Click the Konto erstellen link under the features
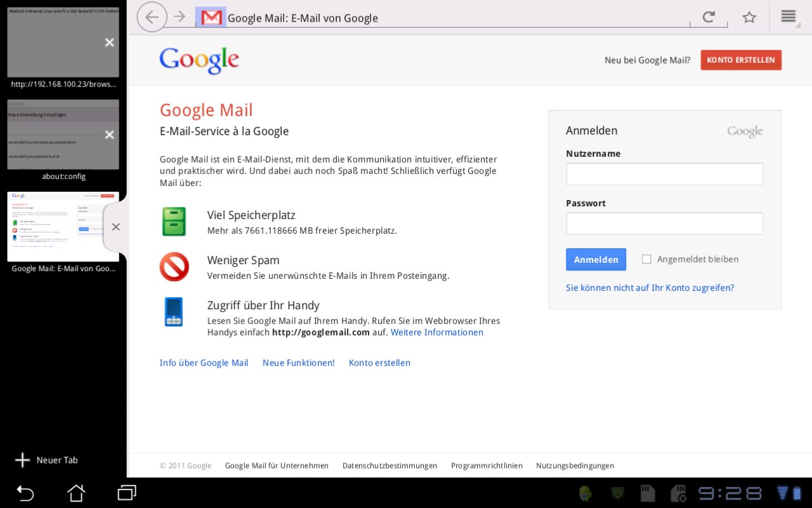This screenshot has width=812, height=508. 379,363
